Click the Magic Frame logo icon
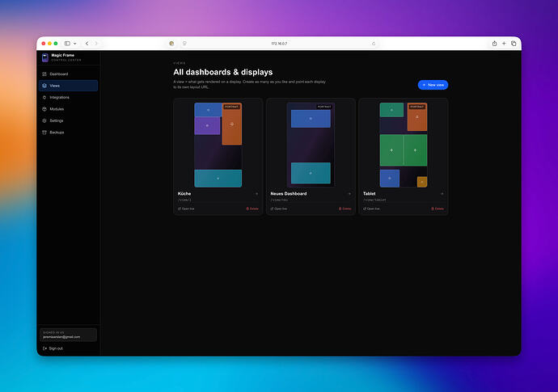 tap(44, 57)
